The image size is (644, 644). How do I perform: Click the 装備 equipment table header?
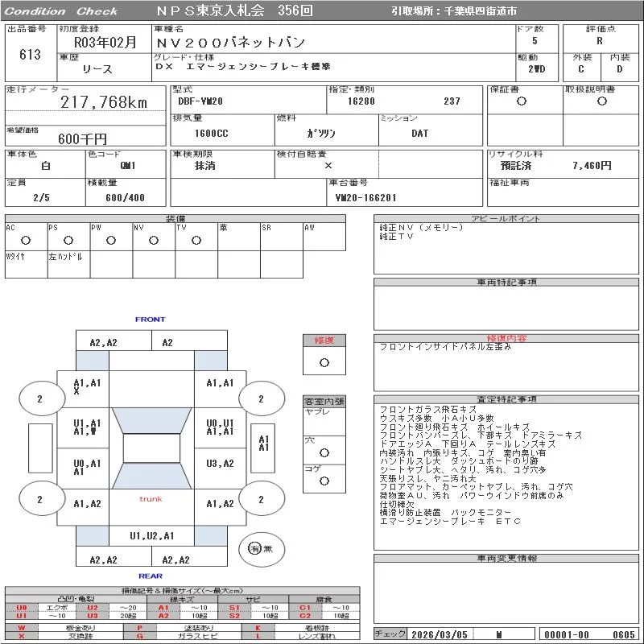tap(175, 219)
